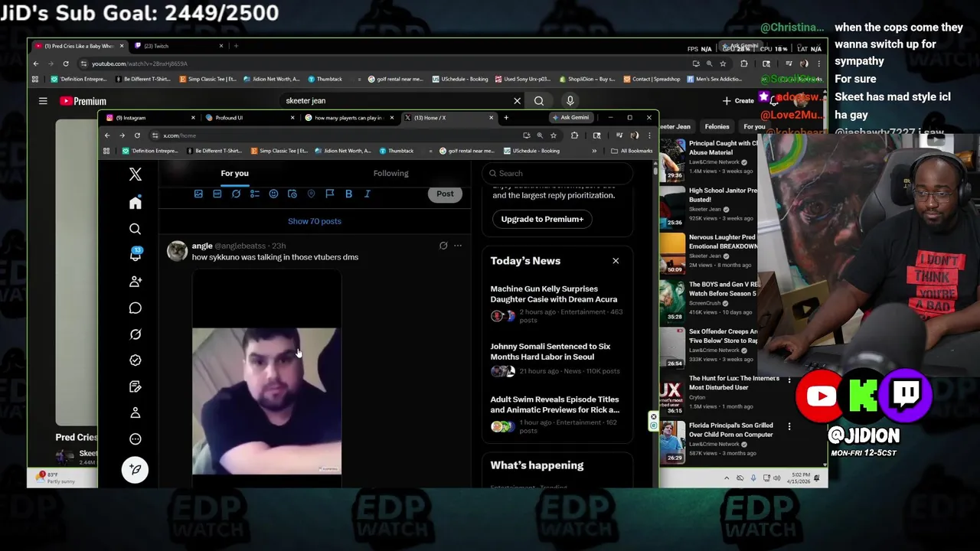980x551 pixels.
Task: Open Explore search icon in X sidebar
Action: pyautogui.click(x=136, y=229)
